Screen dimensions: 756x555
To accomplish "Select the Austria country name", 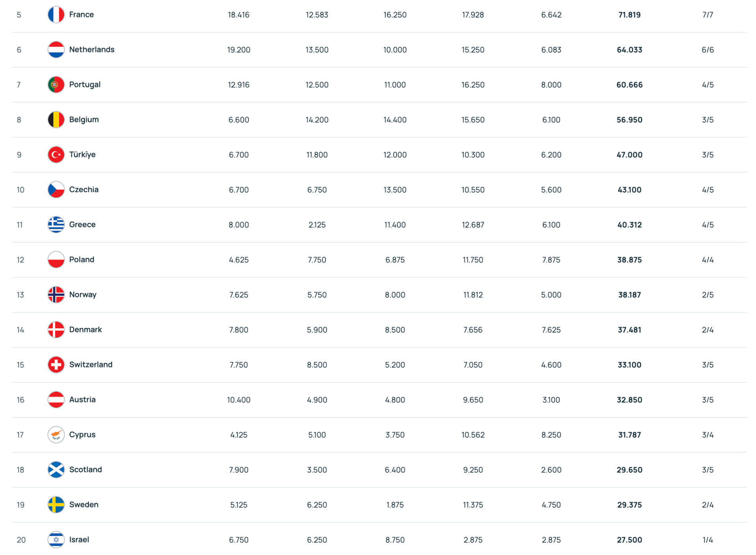I will click(x=82, y=400).
